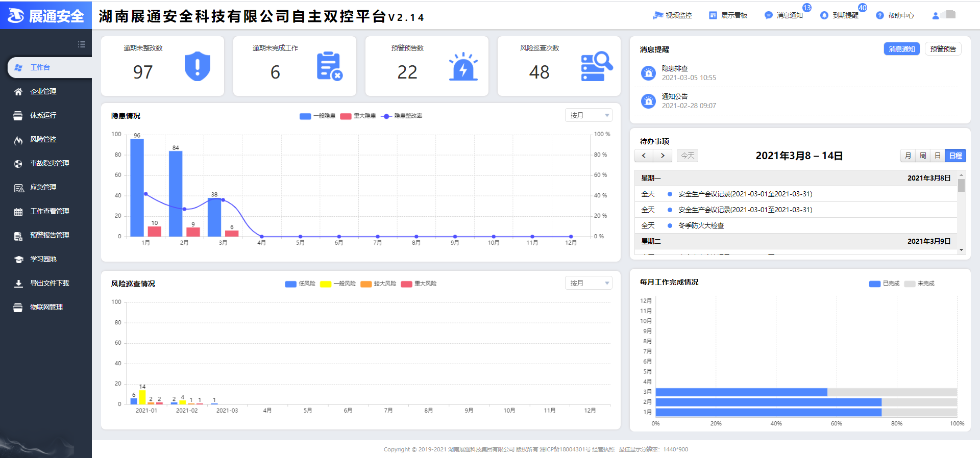Click the 应急管理 sidebar icon
The height and width of the screenshot is (458, 980).
click(x=19, y=188)
